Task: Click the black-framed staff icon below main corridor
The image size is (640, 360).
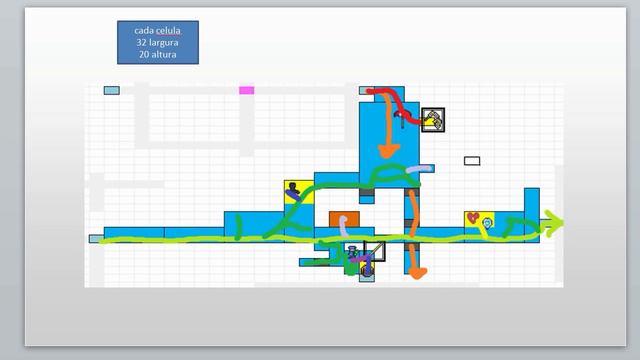Action: click(x=375, y=251)
